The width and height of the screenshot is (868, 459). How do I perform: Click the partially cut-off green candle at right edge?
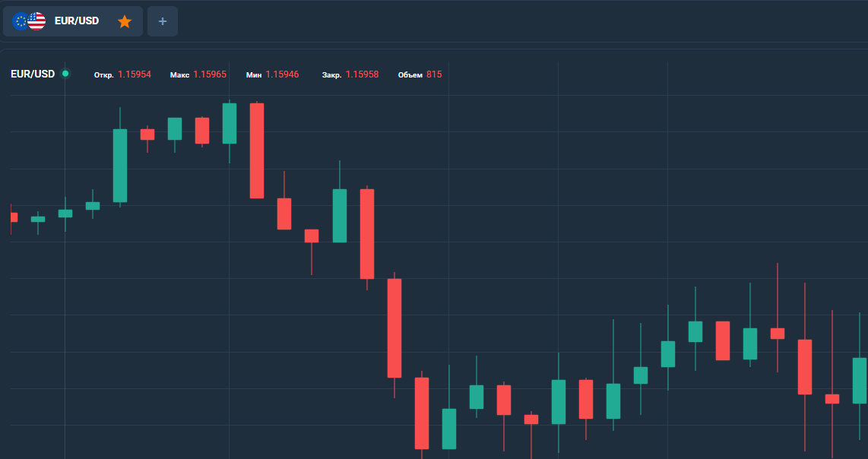860,380
